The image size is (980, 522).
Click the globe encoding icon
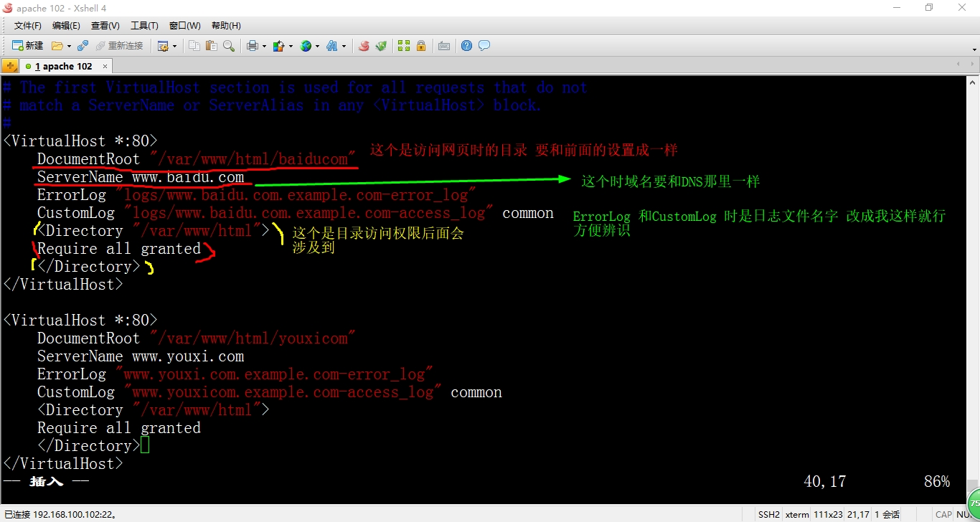click(x=306, y=46)
